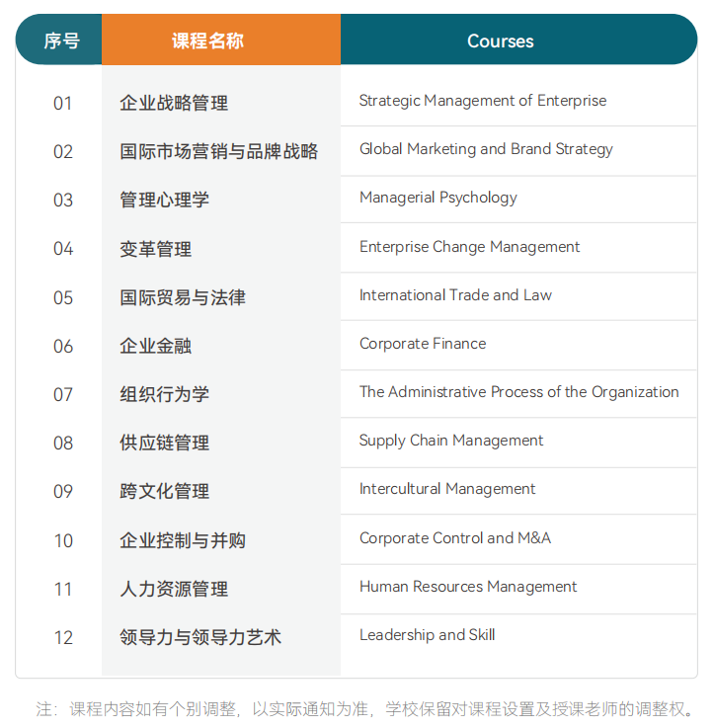Click Corporate Control and M&A text
Screen dimensions: 715x728
tap(455, 538)
